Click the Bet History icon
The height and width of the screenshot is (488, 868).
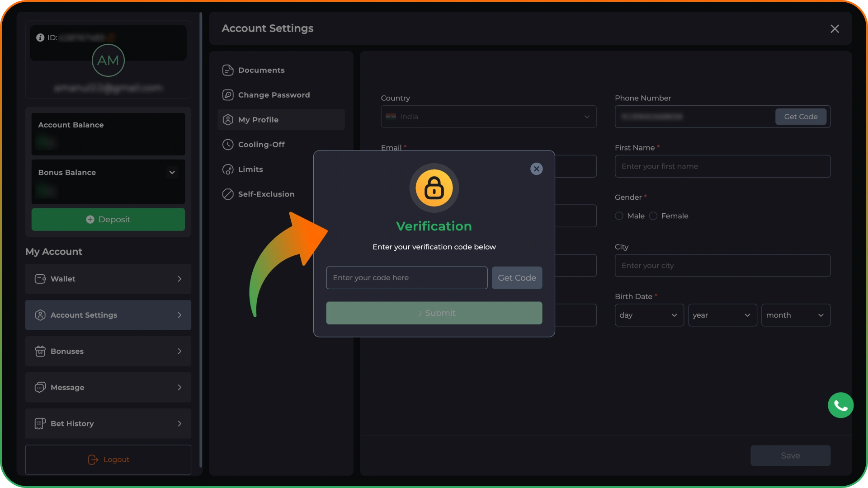[40, 423]
